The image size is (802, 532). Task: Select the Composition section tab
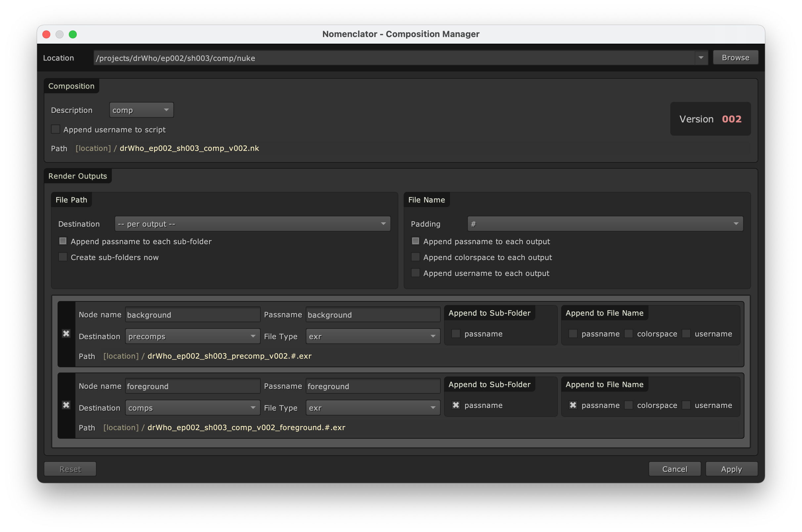(71, 86)
